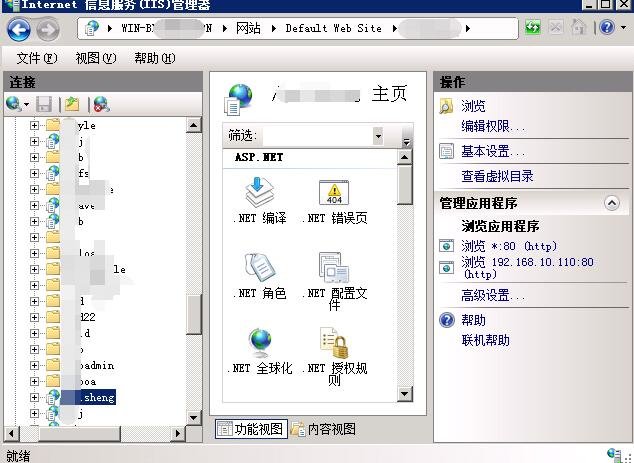
Task: Expand the tree node ending in 22
Action: 34,317
